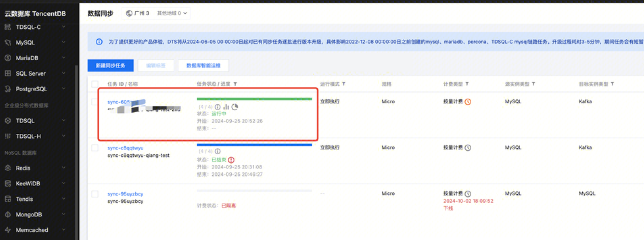Click the step info icon of sync-c8qqtwyu
This screenshot has height=240, width=644.
218,151
